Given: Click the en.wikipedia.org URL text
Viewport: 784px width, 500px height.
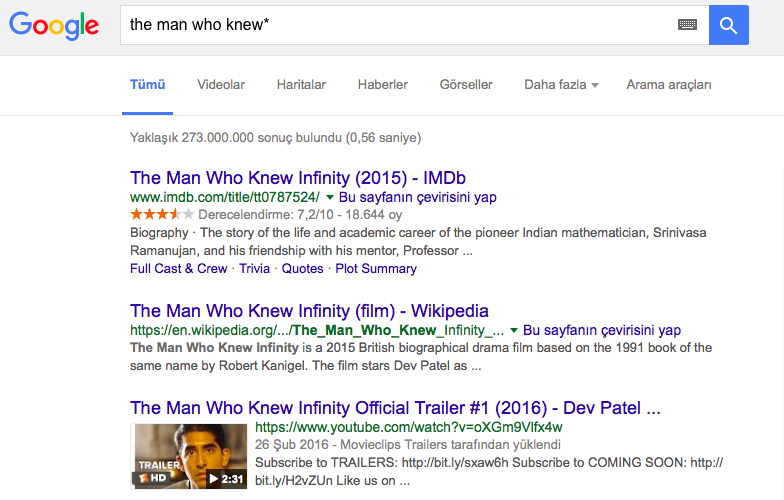Looking at the screenshot, I should (x=317, y=330).
